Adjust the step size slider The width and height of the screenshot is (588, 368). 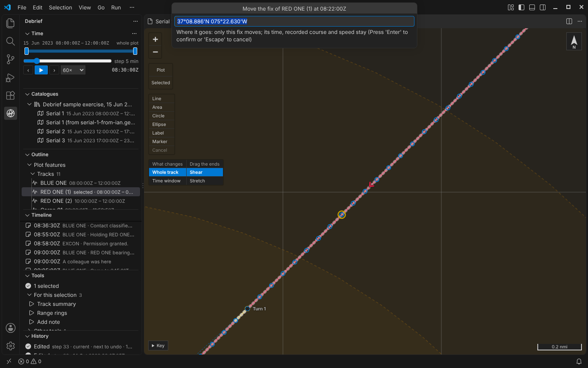68,61
